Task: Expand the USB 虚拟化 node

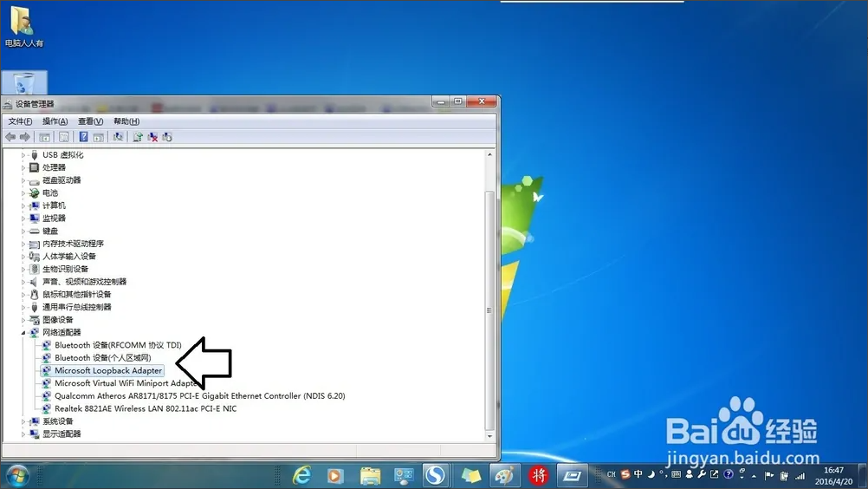Action: click(x=23, y=155)
